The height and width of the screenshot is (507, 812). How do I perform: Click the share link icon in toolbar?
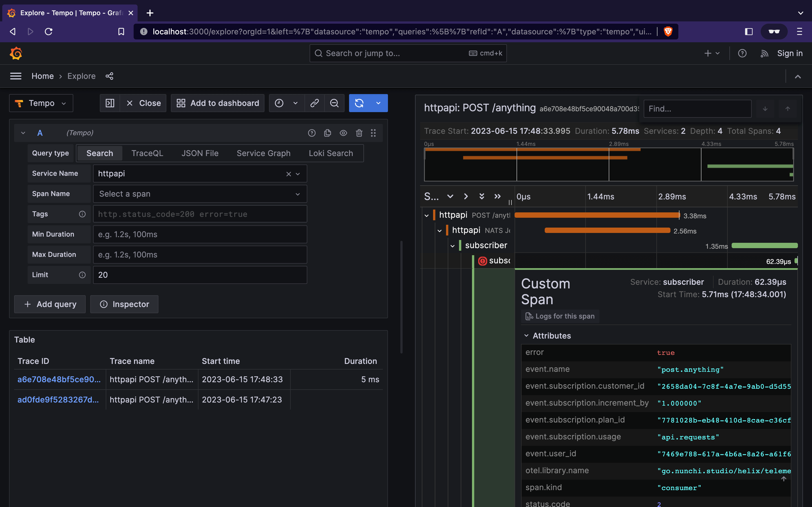[315, 103]
